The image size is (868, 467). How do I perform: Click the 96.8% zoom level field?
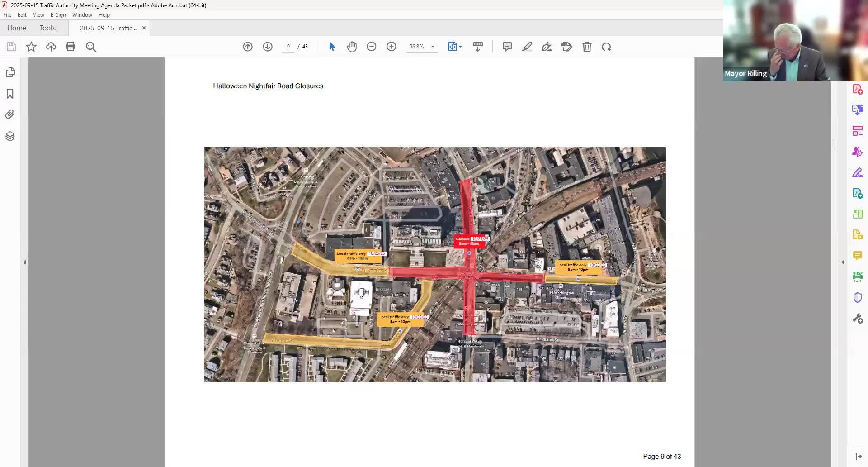pyautogui.click(x=416, y=47)
